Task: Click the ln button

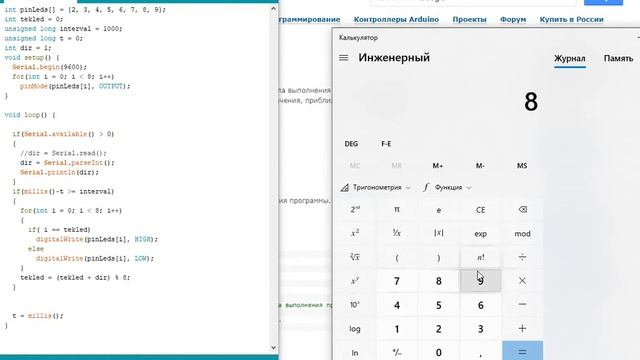Action: click(355, 351)
